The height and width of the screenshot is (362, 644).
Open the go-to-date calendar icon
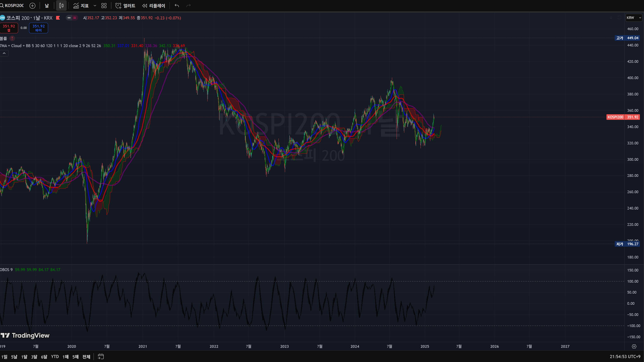pos(101,356)
